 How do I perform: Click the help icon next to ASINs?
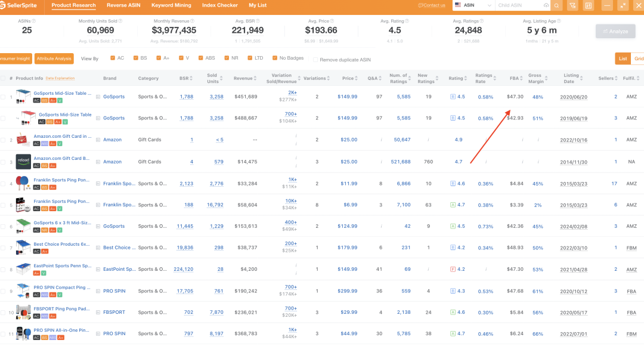(x=33, y=21)
